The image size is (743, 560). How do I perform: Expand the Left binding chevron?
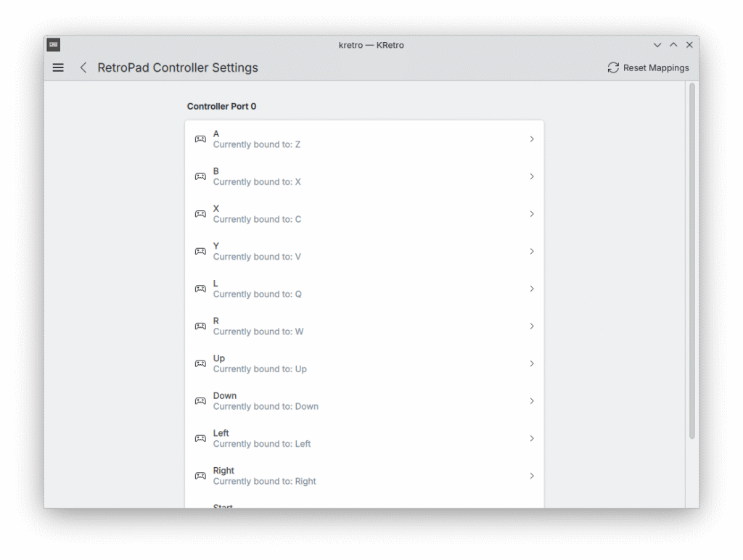(531, 439)
